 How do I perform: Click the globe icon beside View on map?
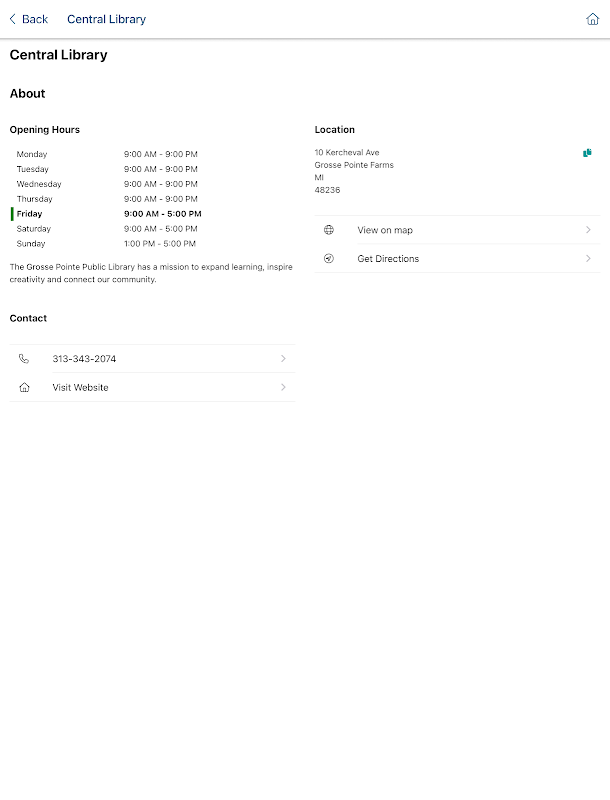point(329,230)
